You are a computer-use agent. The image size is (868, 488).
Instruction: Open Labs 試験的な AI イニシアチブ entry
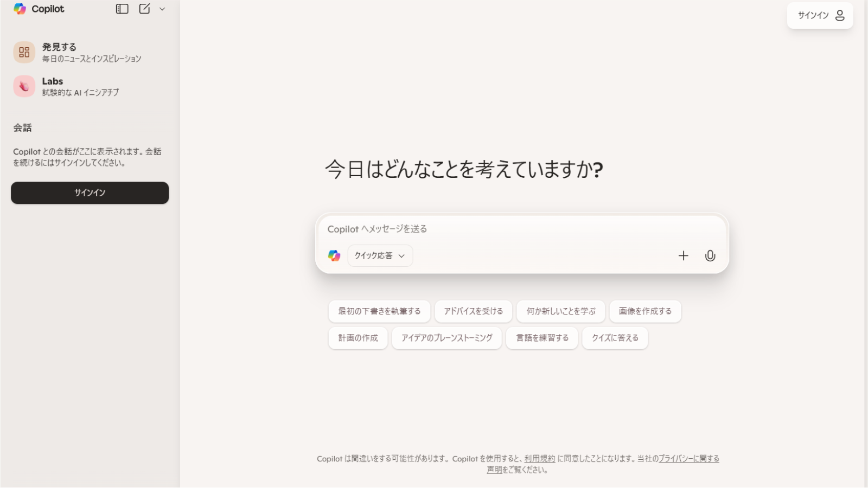tap(90, 86)
